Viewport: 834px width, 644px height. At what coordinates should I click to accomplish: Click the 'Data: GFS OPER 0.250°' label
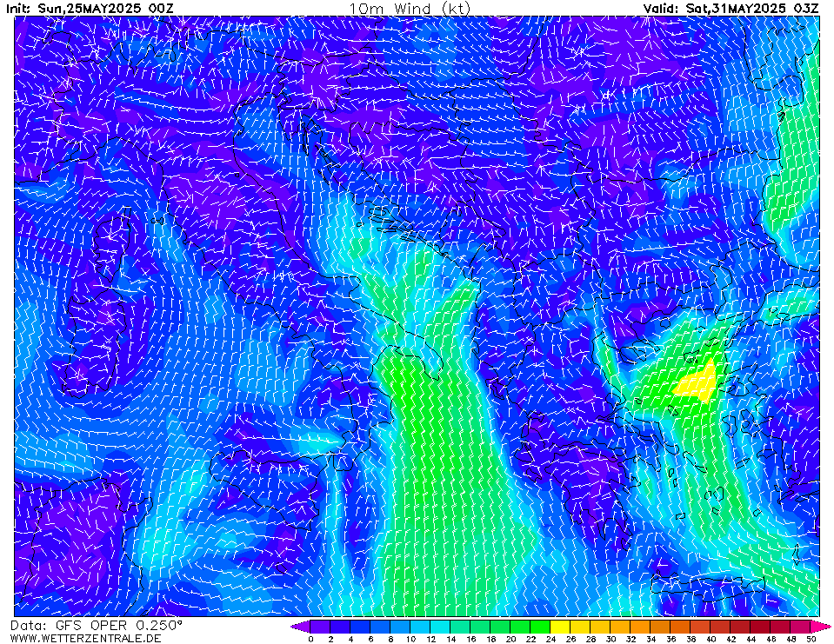click(97, 626)
